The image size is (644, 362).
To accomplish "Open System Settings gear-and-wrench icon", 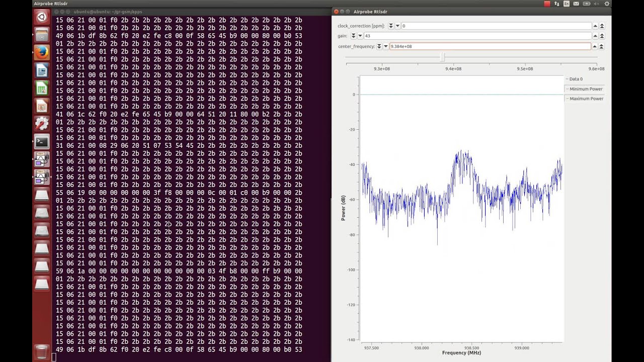I will coord(42,124).
